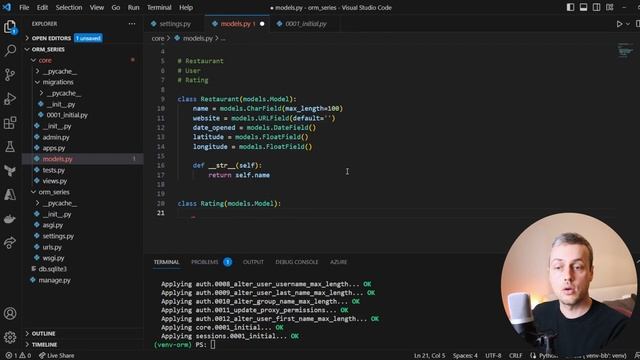Open urls.py in the explorer
The image size is (640, 360).
tap(52, 247)
